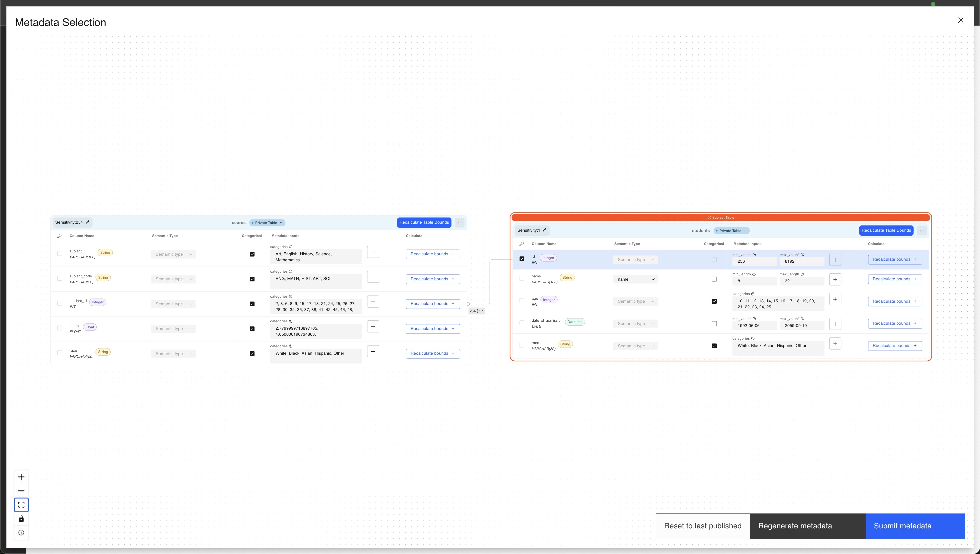Open Semantic type dropdown for score
Image resolution: width=980 pixels, height=554 pixels.
pyautogui.click(x=173, y=329)
